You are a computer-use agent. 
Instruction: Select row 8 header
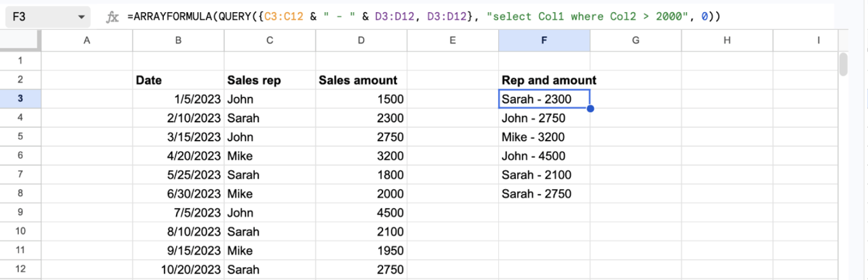point(20,193)
